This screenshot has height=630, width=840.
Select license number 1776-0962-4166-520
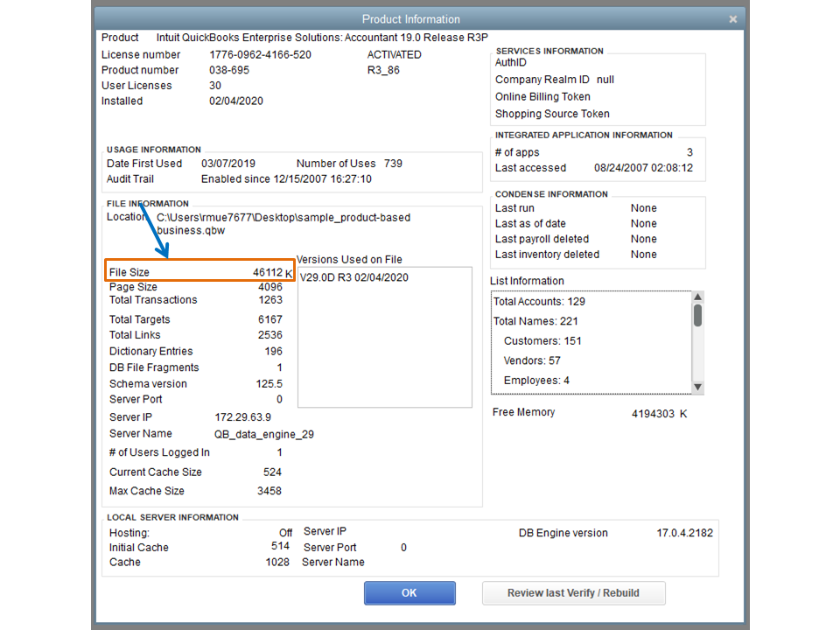point(261,54)
